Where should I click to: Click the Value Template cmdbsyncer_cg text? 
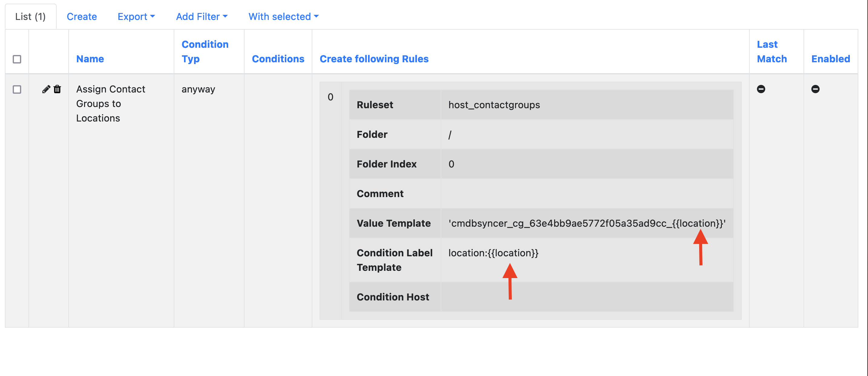[586, 223]
